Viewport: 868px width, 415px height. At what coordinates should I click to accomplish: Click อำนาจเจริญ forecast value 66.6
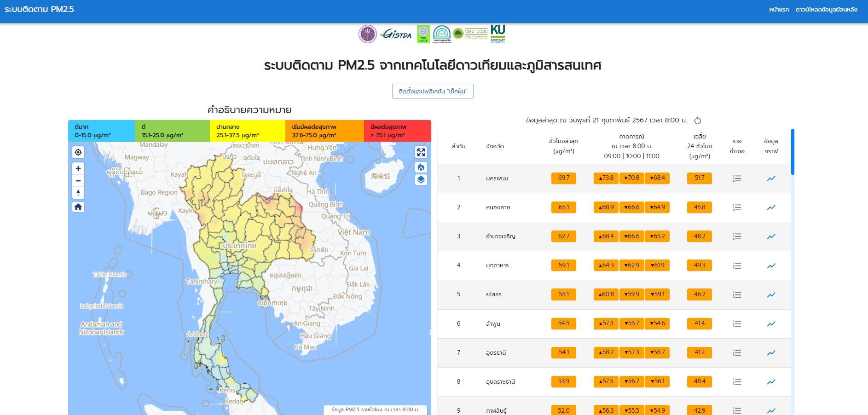[632, 236]
